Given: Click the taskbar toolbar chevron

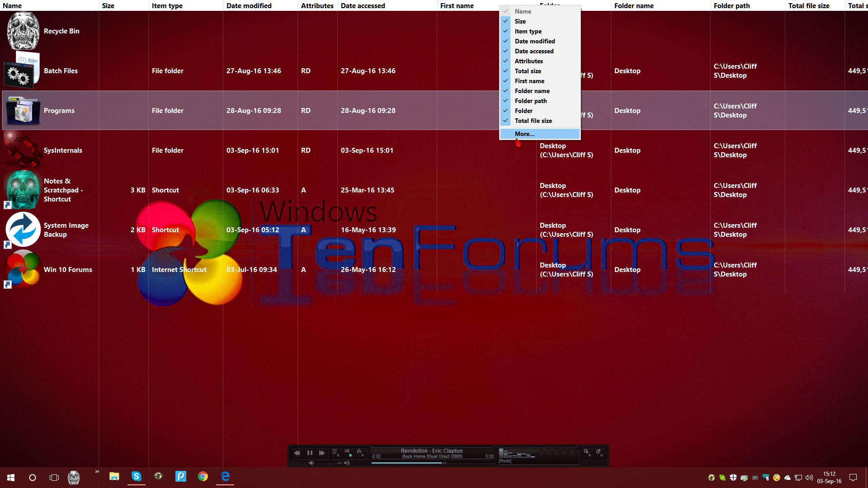Looking at the screenshot, I should [96, 471].
